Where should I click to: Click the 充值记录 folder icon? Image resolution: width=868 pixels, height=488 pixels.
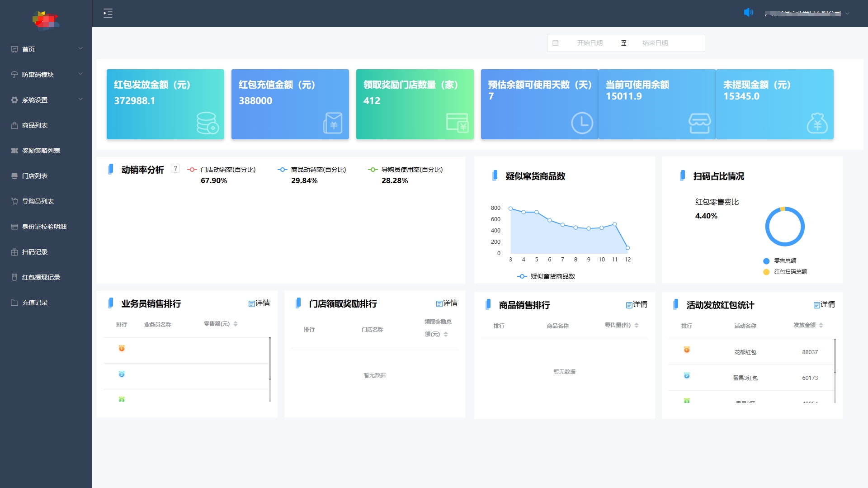tap(14, 303)
